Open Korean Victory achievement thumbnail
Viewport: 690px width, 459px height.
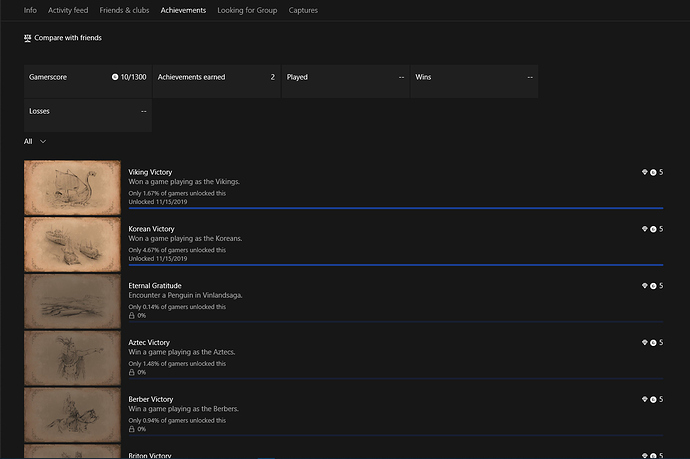click(72, 245)
